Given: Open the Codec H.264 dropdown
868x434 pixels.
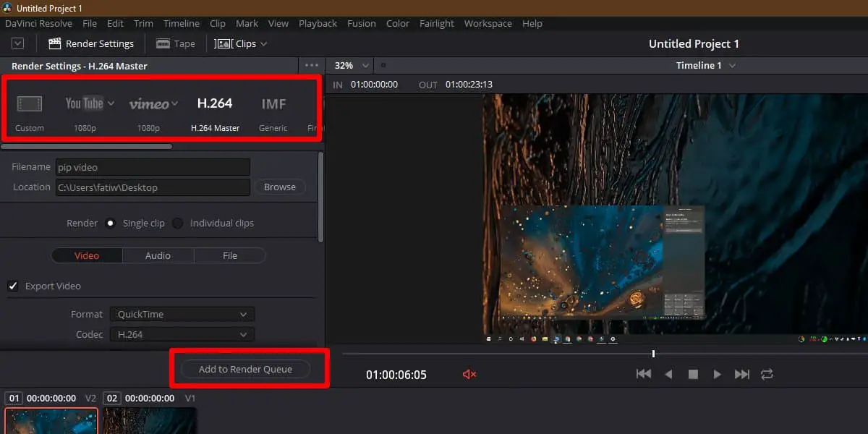Looking at the screenshot, I should tap(182, 334).
